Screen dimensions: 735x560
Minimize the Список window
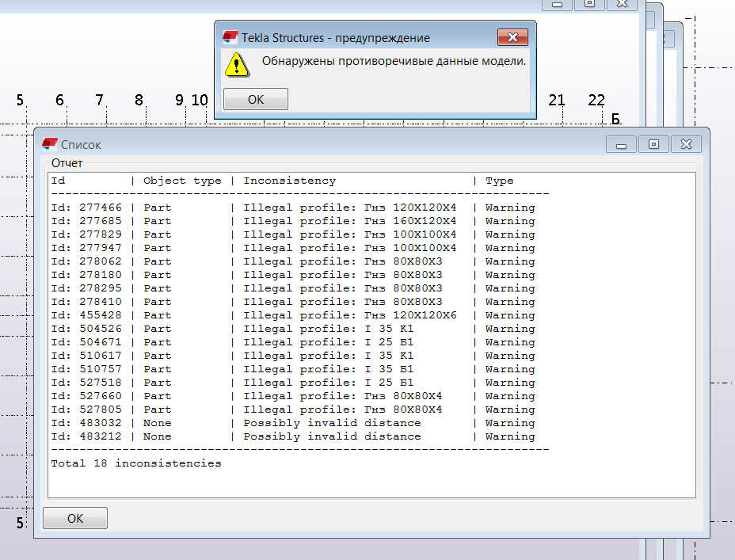(621, 144)
